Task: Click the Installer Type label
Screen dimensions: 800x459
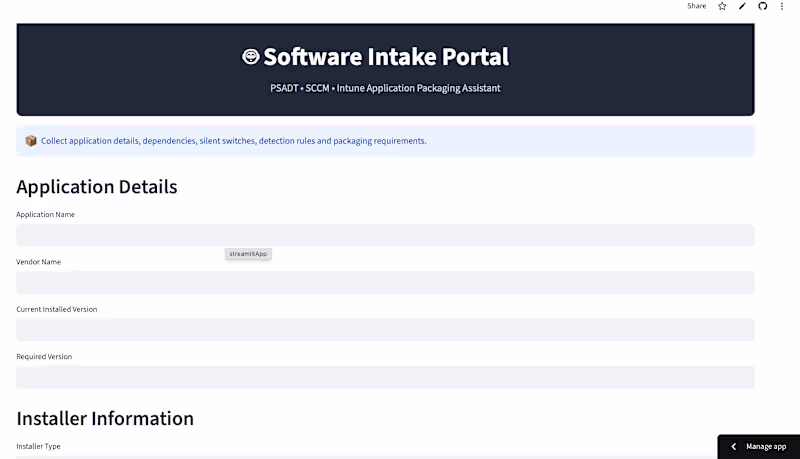Action: click(x=38, y=446)
